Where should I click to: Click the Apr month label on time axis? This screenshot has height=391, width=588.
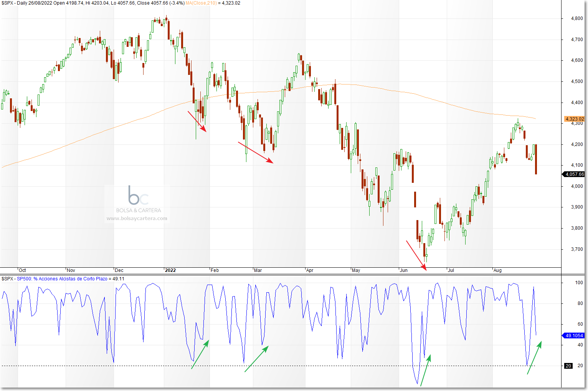[x=310, y=270]
